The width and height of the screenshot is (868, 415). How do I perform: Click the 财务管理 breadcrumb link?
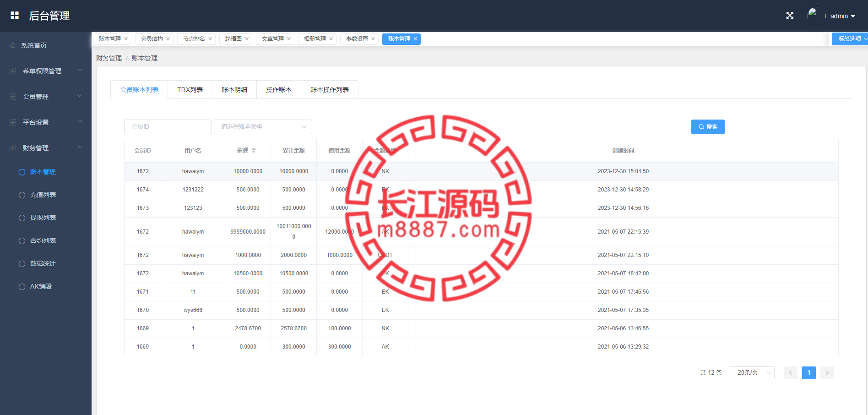(109, 58)
